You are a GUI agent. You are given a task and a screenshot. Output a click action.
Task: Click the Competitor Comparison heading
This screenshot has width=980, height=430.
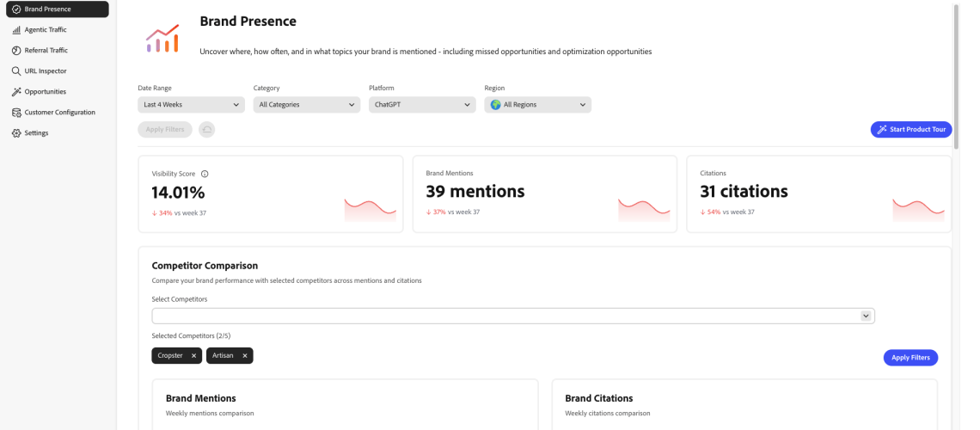pos(205,266)
